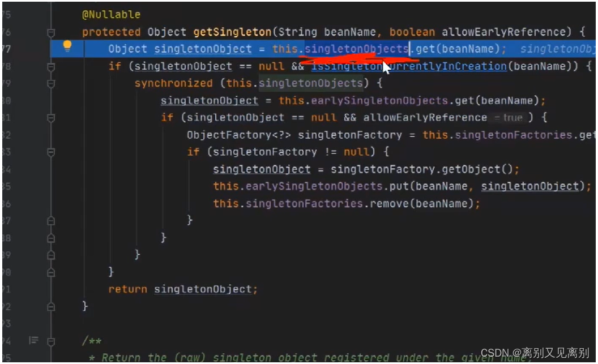Click the fold end marker just above the return singletonObject line
Screen dimensions: 598x364
pyautogui.click(x=51, y=272)
